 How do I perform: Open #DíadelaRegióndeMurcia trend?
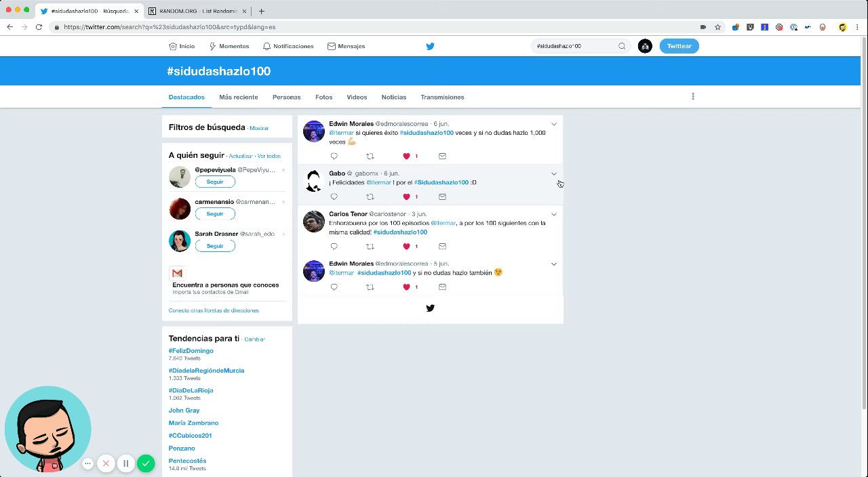tap(207, 371)
